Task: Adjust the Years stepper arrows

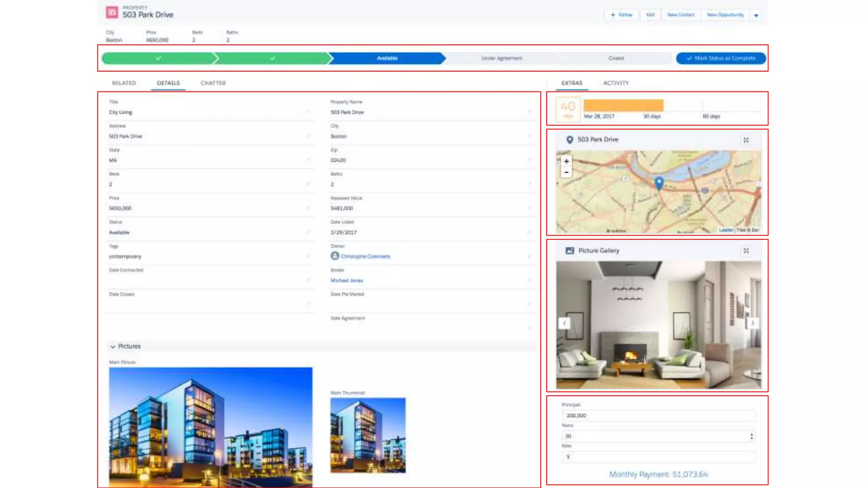Action: 751,436
